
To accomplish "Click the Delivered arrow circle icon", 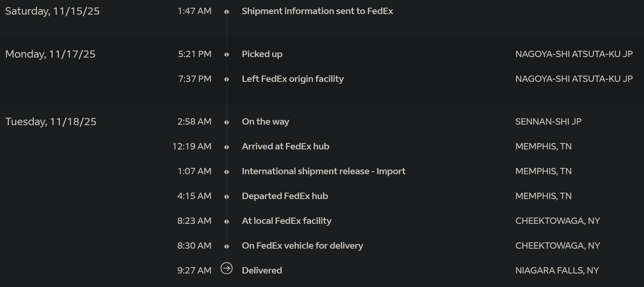I will point(227,268).
